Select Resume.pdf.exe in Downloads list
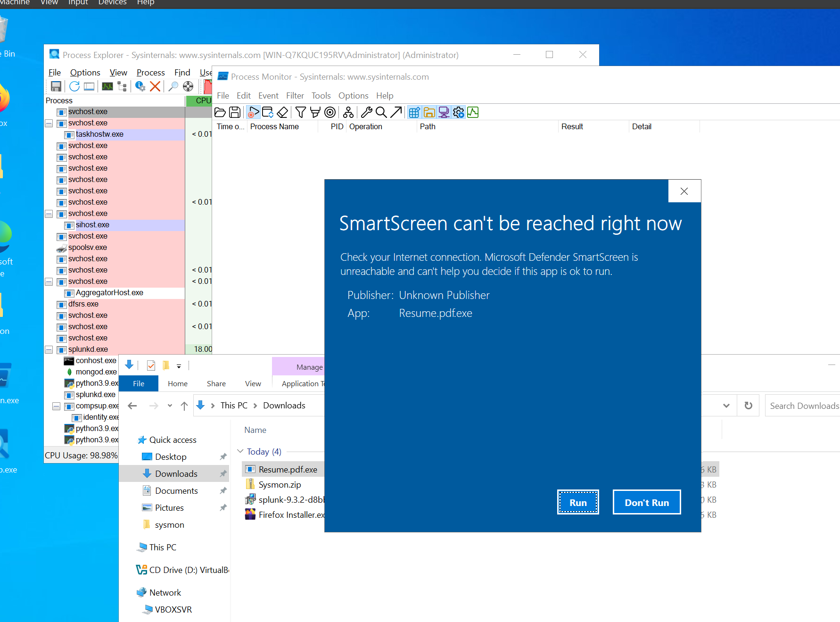840x622 pixels. click(284, 469)
